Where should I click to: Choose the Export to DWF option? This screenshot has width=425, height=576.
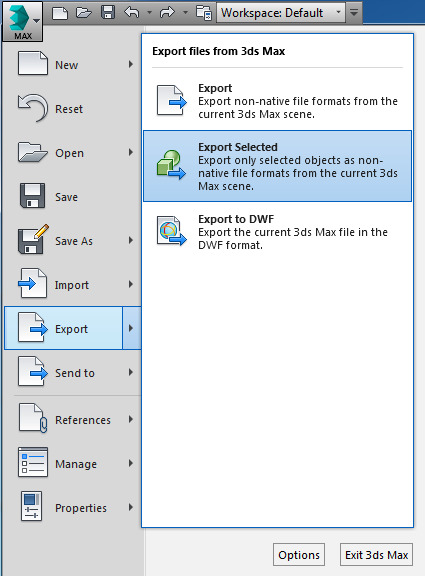(x=277, y=232)
